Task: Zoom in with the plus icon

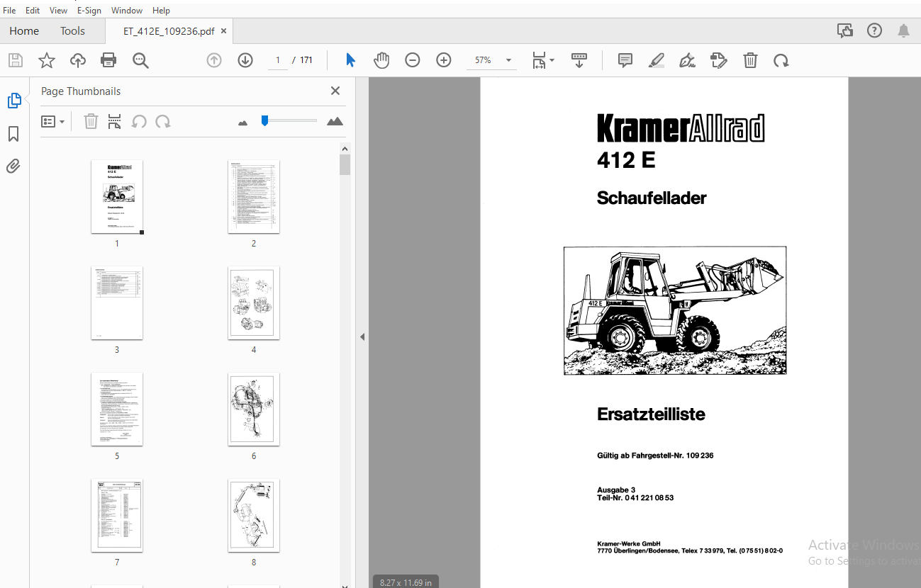Action: point(444,60)
